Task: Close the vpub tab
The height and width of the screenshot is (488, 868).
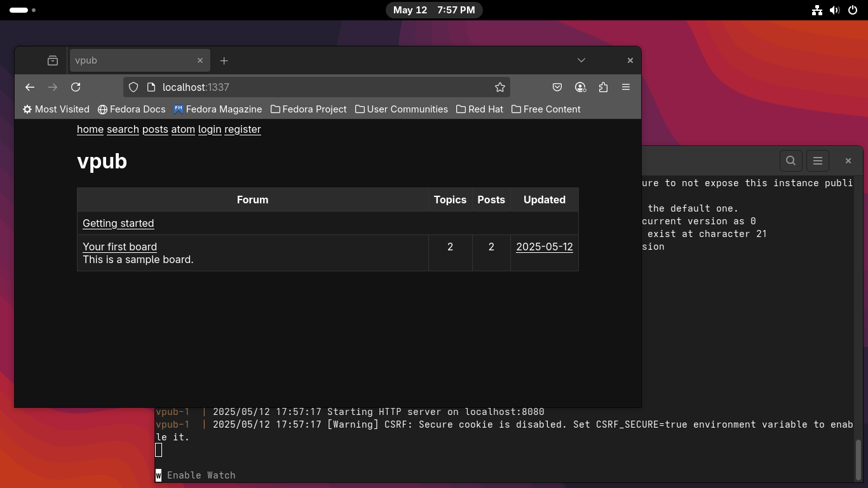Action: [x=200, y=60]
